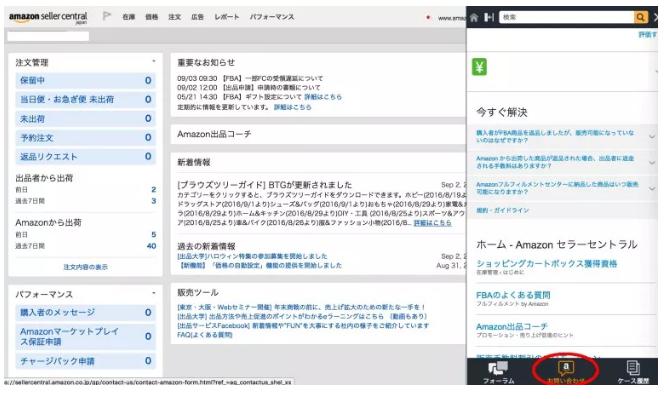Open the フォーラム forum icon
Screen dimensions: 669x399
(498, 373)
